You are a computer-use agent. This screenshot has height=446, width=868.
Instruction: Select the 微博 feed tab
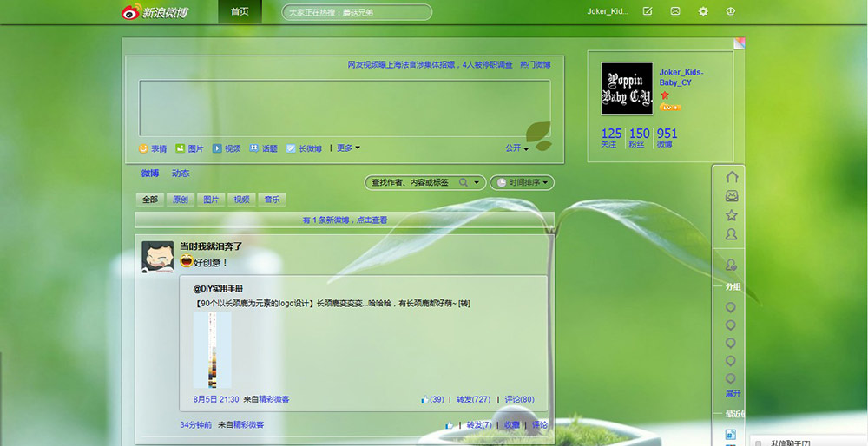[x=150, y=174]
